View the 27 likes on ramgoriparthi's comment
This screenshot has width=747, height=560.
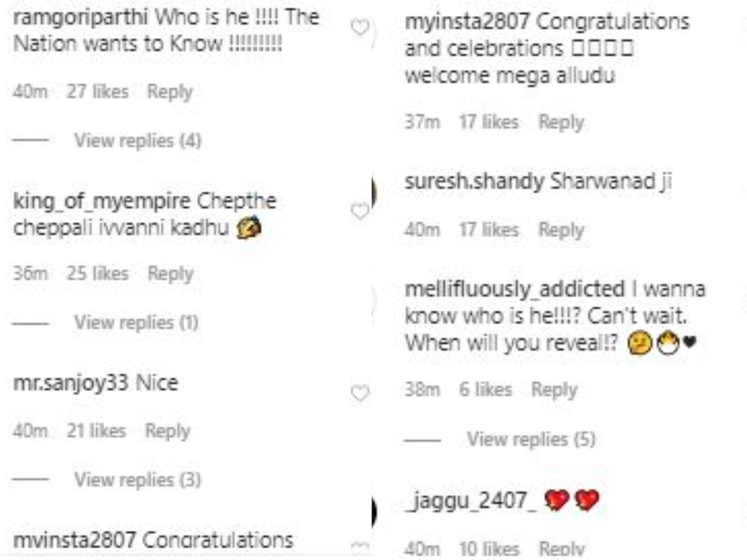click(x=98, y=91)
